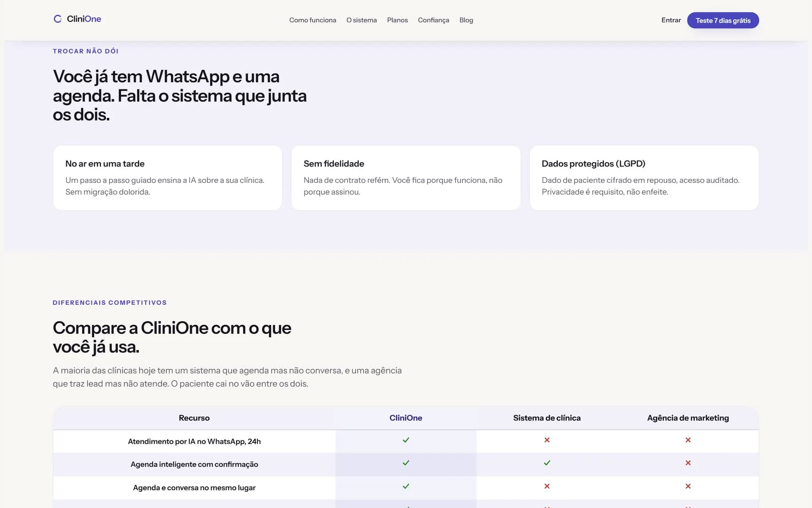The height and width of the screenshot is (508, 812).
Task: Click CliniOne check for Agenda inteligente row
Action: pos(406,463)
